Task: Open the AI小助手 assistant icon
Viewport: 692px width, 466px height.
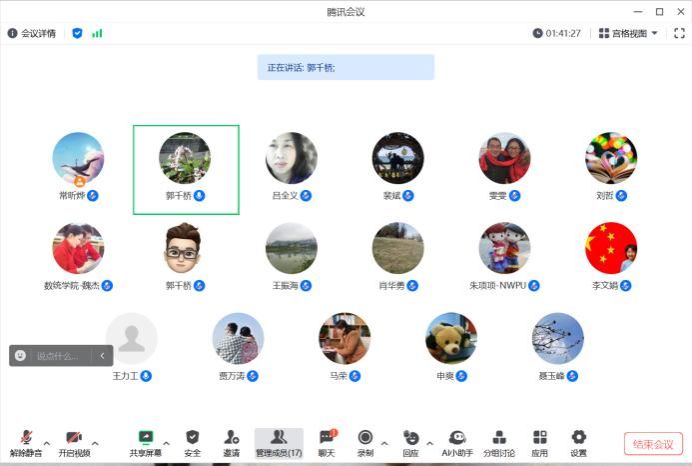Action: [x=457, y=441]
